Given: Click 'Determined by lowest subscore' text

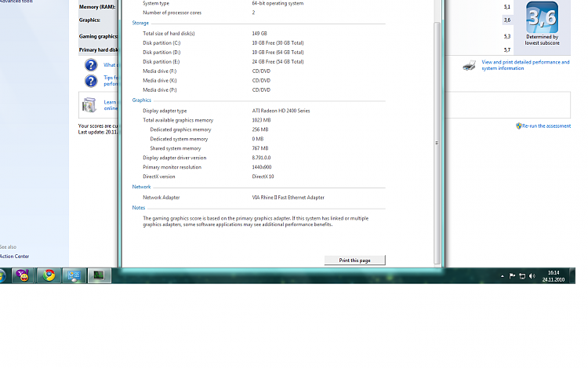Looking at the screenshot, I should point(543,40).
